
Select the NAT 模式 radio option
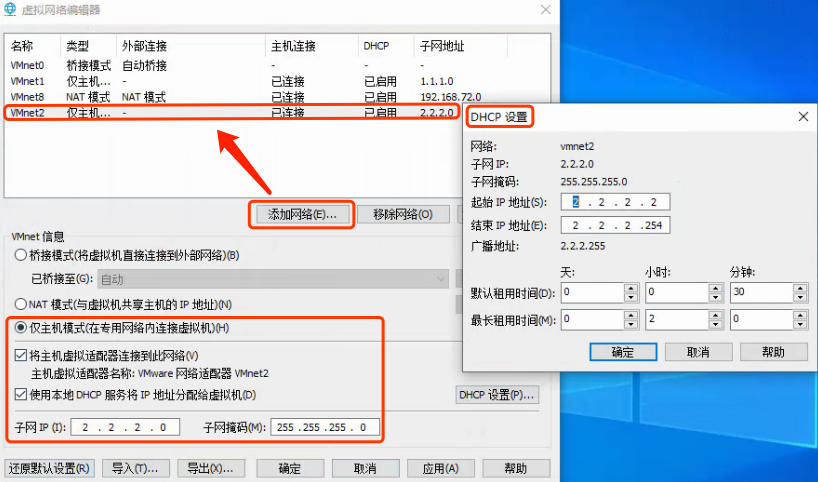click(x=21, y=304)
